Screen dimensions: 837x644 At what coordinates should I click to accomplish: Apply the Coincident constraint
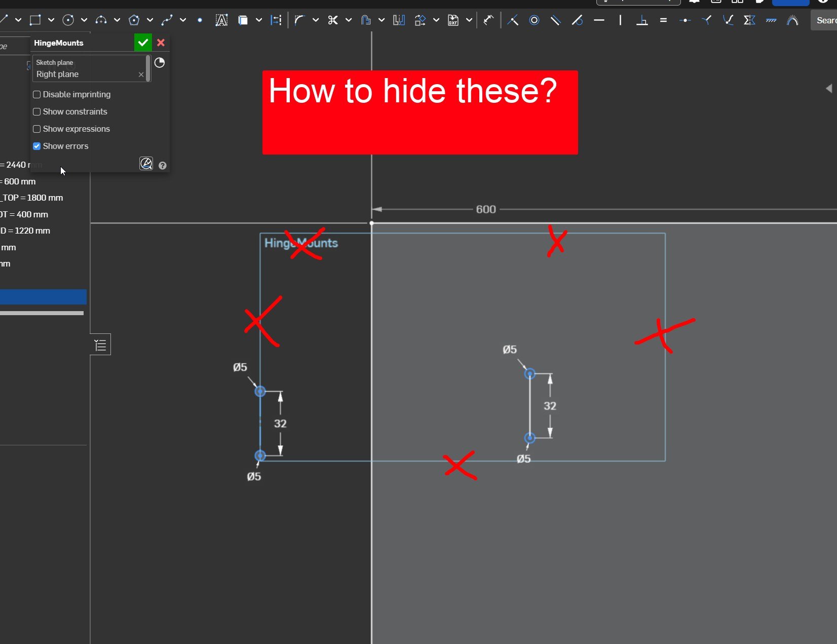point(513,20)
